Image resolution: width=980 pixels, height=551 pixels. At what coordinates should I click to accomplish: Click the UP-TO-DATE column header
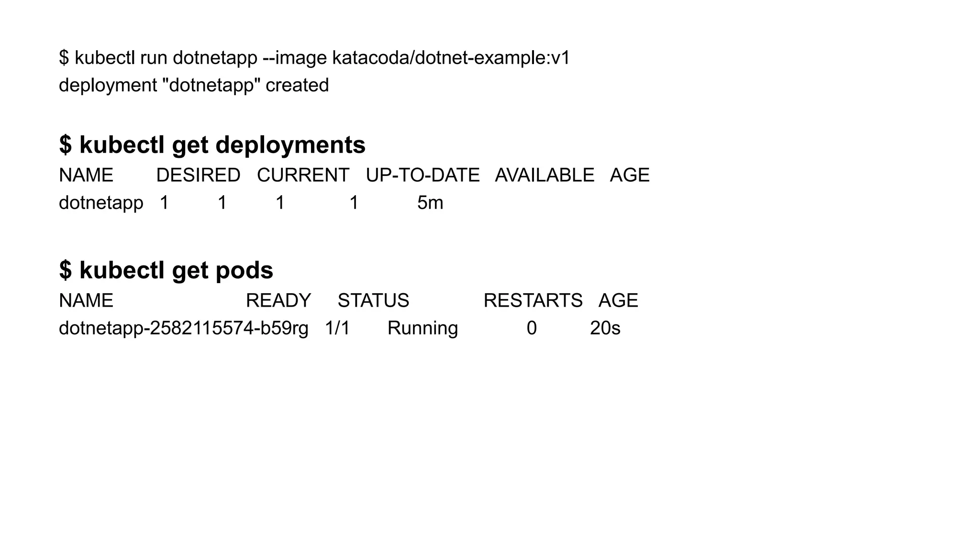point(423,176)
